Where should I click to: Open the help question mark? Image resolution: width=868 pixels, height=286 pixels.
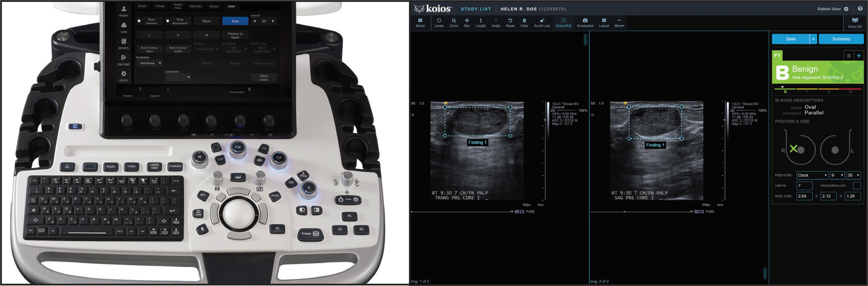point(860,9)
